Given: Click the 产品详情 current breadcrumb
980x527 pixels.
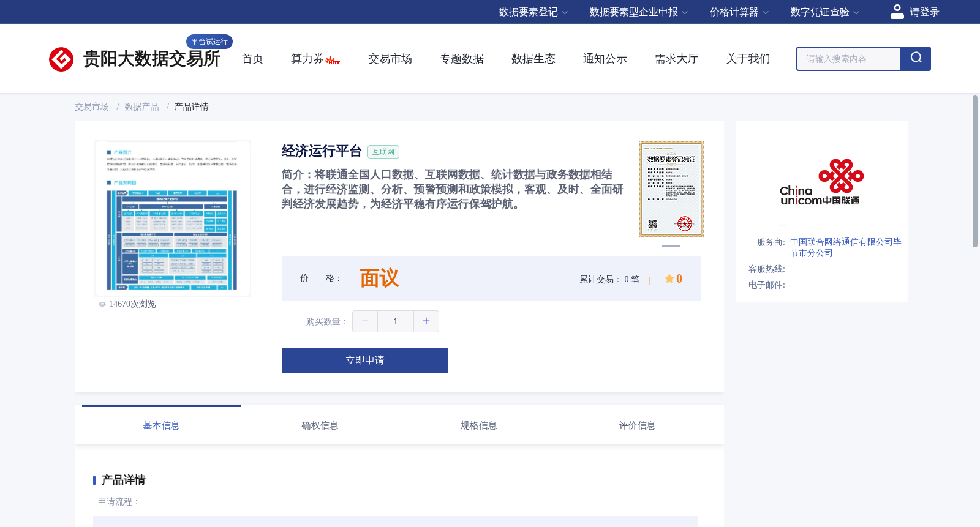Looking at the screenshot, I should pyautogui.click(x=191, y=107).
